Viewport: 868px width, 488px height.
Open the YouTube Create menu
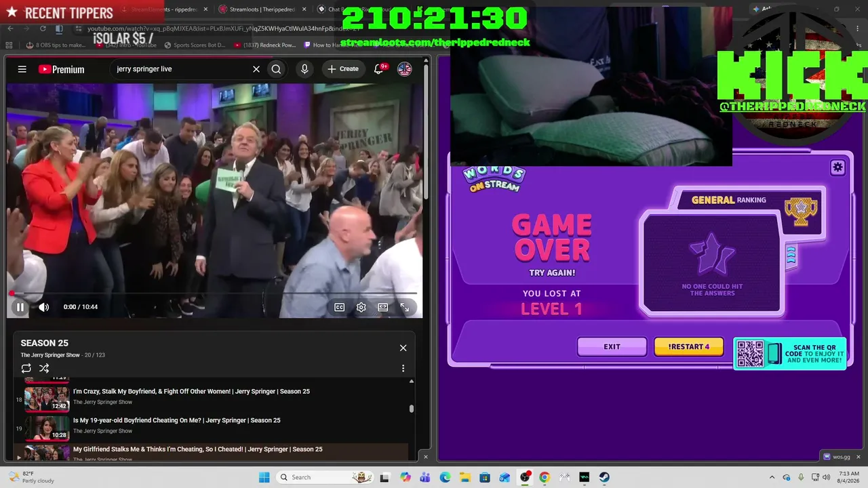[x=343, y=69]
